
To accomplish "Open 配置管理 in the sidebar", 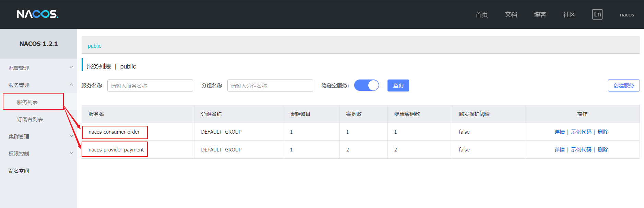I will (x=19, y=68).
